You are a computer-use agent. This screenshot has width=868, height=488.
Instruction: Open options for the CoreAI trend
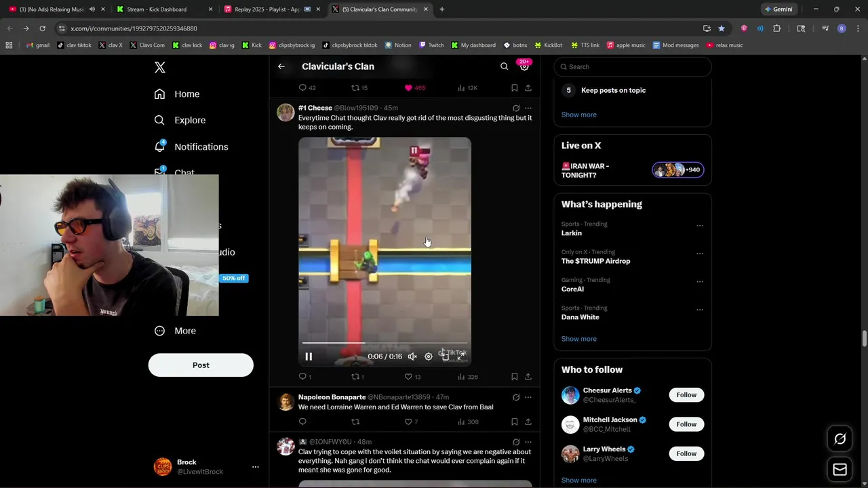tap(700, 281)
